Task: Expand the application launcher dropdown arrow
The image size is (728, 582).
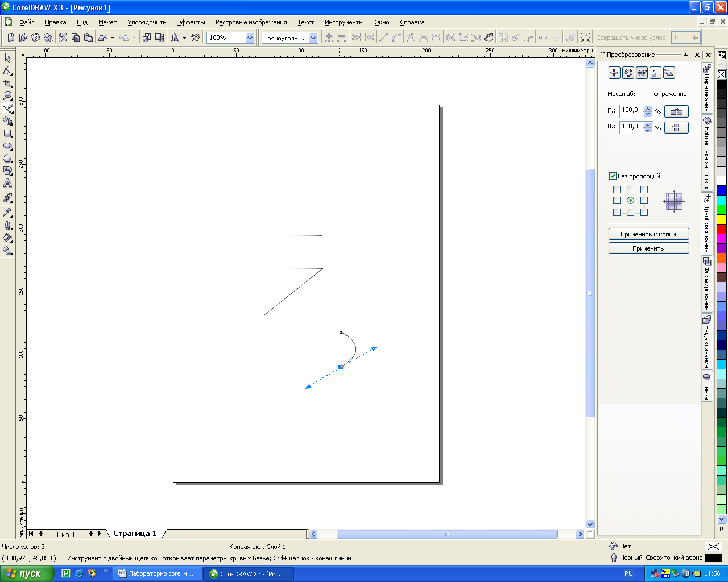Action: coord(184,38)
